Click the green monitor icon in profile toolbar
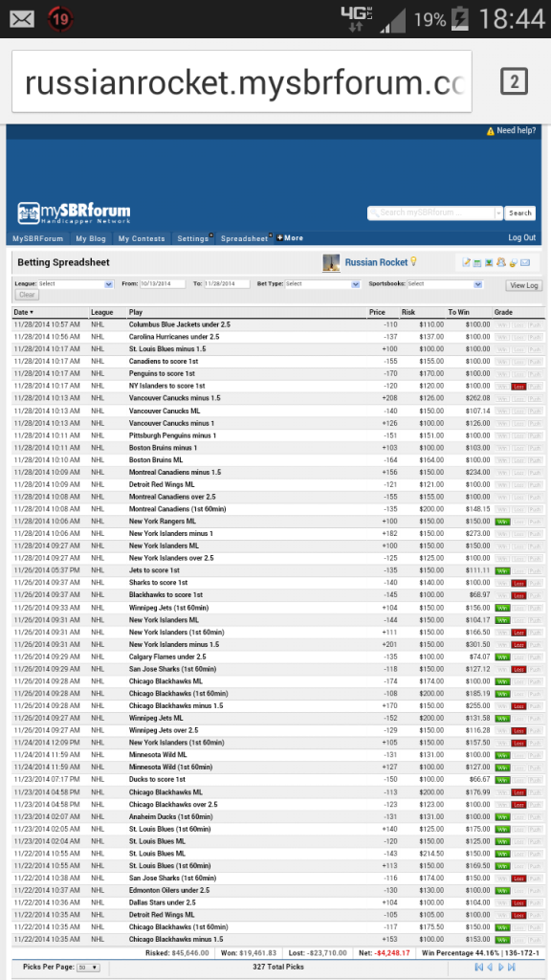This screenshot has height=980, width=551. [x=489, y=263]
